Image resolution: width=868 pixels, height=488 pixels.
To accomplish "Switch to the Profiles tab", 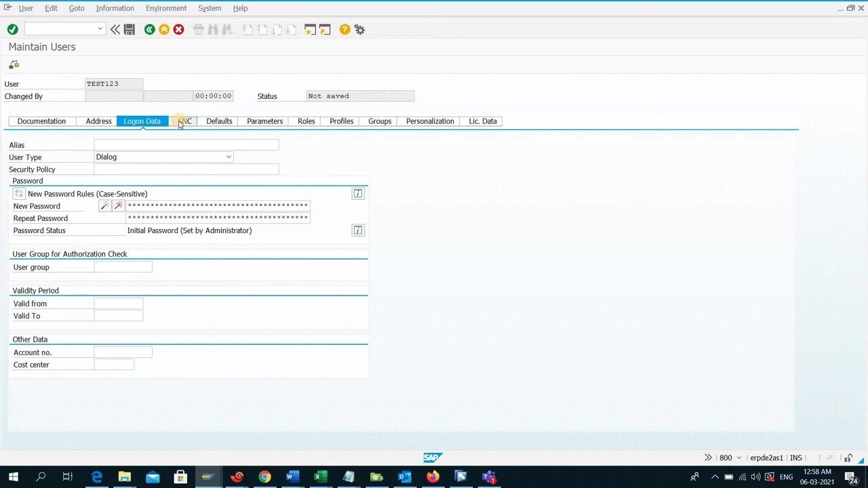I will pyautogui.click(x=342, y=121).
